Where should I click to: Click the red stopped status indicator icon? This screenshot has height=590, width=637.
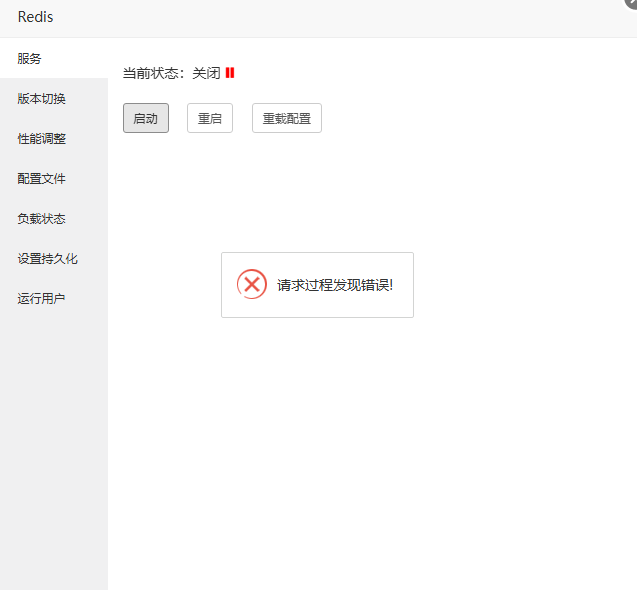230,73
